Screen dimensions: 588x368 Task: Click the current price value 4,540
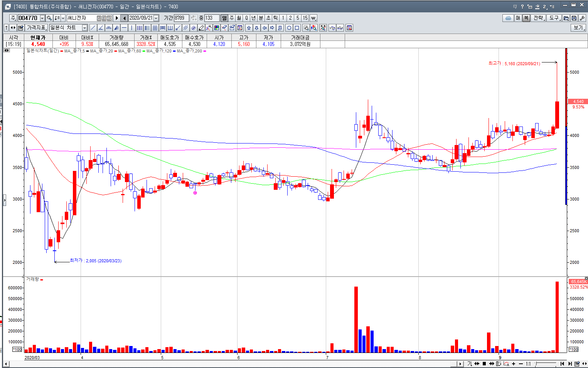pyautogui.click(x=38, y=44)
